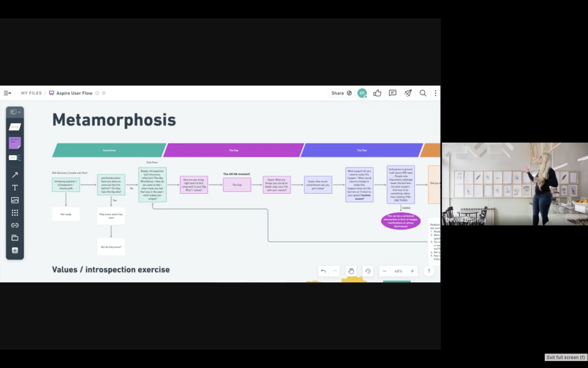Open the image insert tool
588x368 pixels.
pos(15,200)
